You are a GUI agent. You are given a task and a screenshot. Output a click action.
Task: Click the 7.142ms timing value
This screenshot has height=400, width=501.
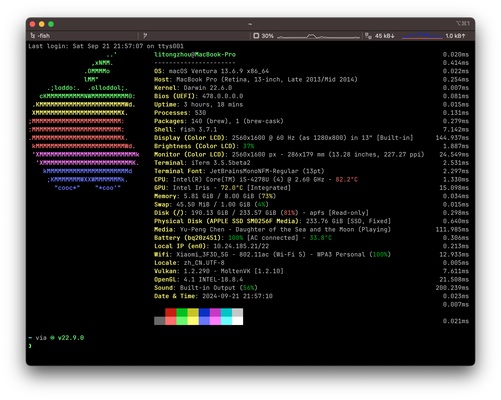click(x=456, y=129)
